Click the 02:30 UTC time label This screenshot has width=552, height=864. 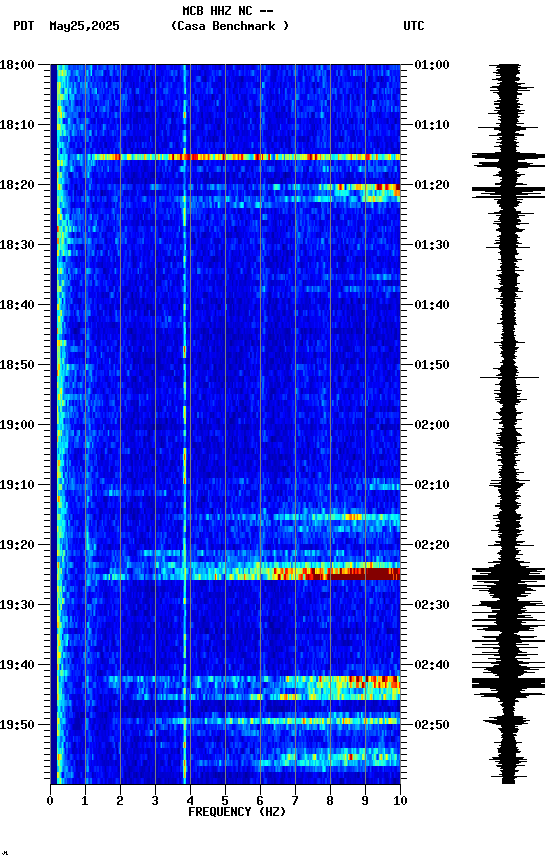(432, 606)
